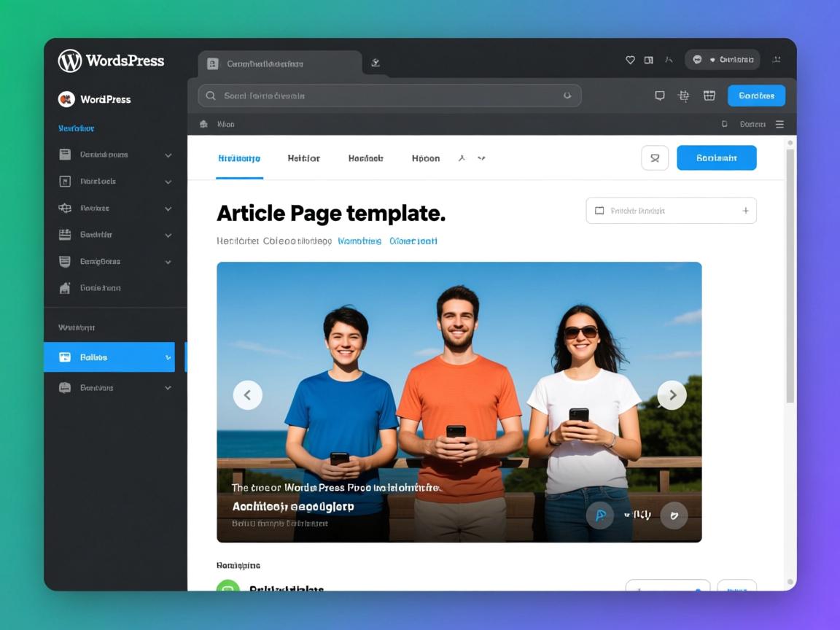Click the plus in the input box beside title
Viewport: 840px width, 630px height.
coord(745,211)
